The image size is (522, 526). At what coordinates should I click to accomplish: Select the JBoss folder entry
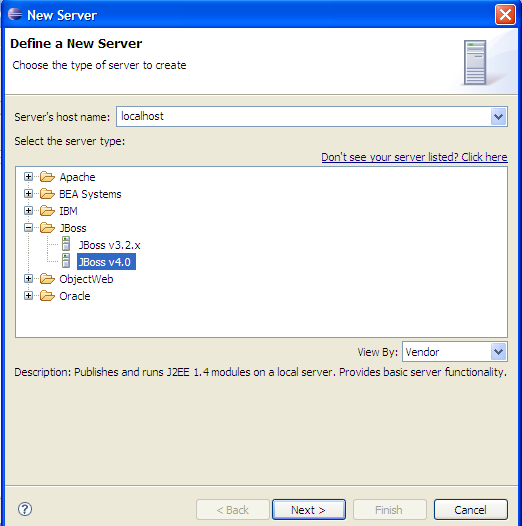73,228
